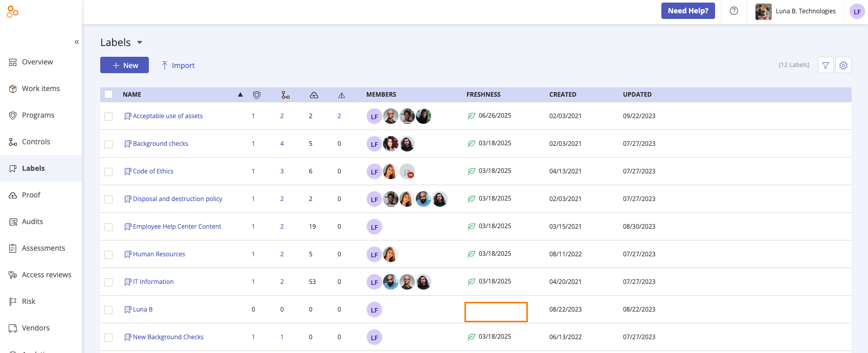
Task: Navigate to Programs
Action: [x=41, y=115]
